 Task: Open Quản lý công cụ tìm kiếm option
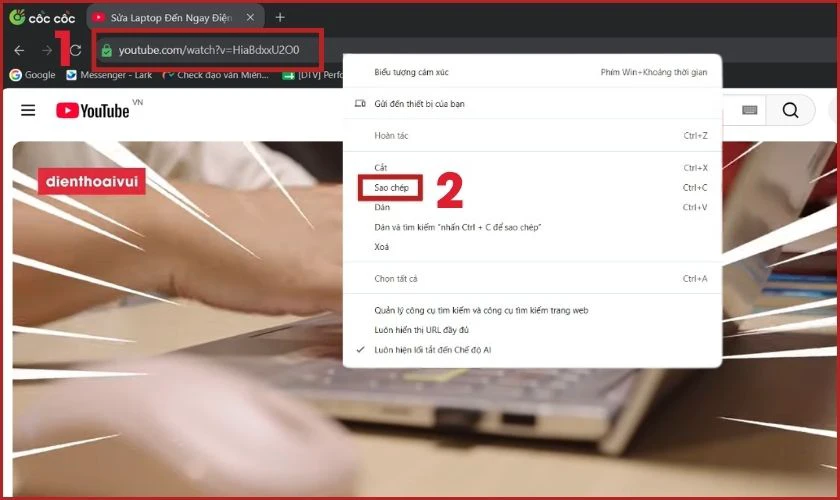532,310
